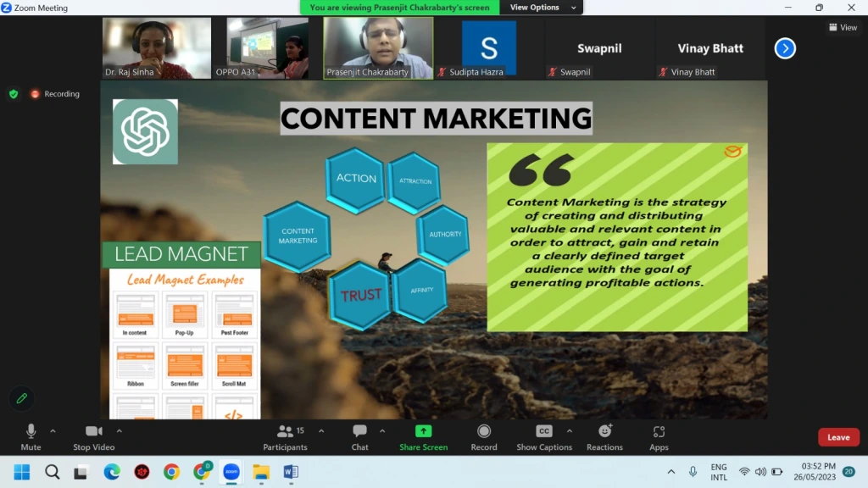Open the View layout menu
The image size is (868, 488).
pos(843,27)
